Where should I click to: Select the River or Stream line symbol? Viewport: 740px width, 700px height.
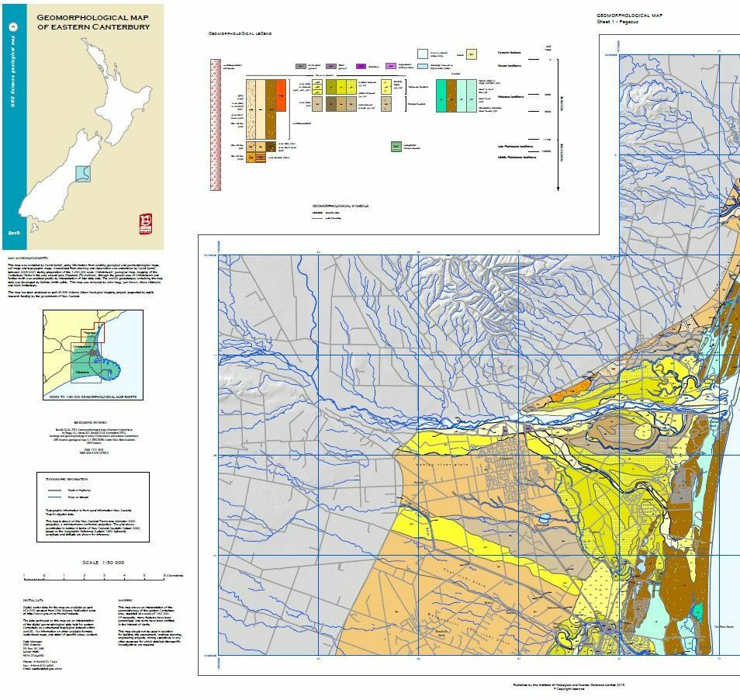click(x=54, y=497)
